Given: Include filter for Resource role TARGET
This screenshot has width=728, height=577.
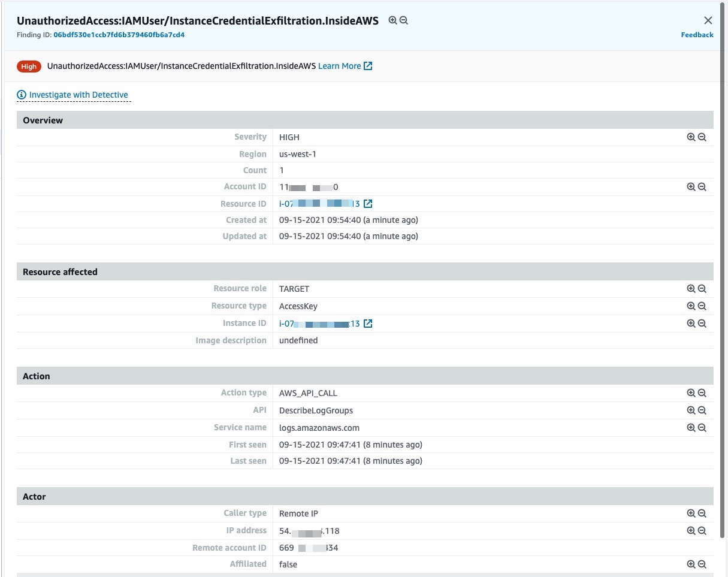Looking at the screenshot, I should (x=691, y=289).
